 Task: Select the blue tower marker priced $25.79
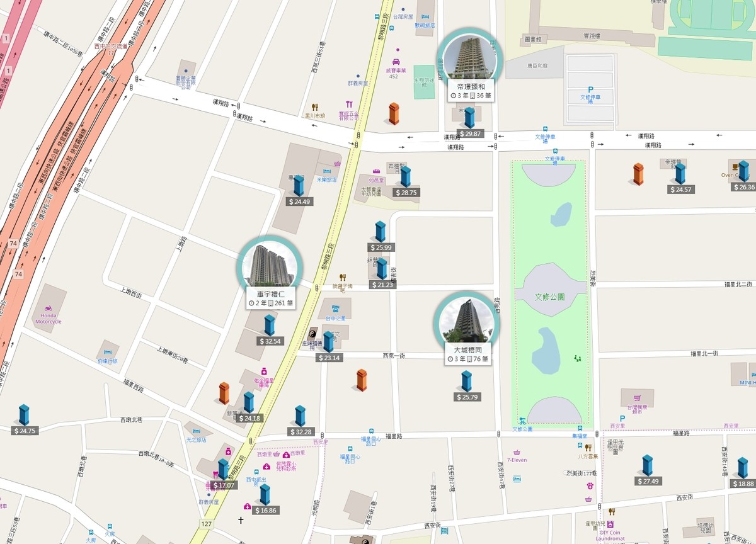(466, 381)
